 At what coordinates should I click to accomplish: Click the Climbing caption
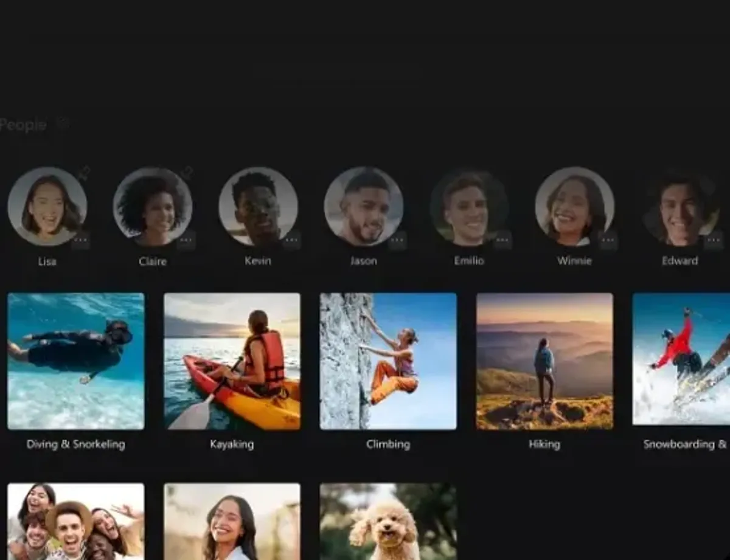(388, 444)
